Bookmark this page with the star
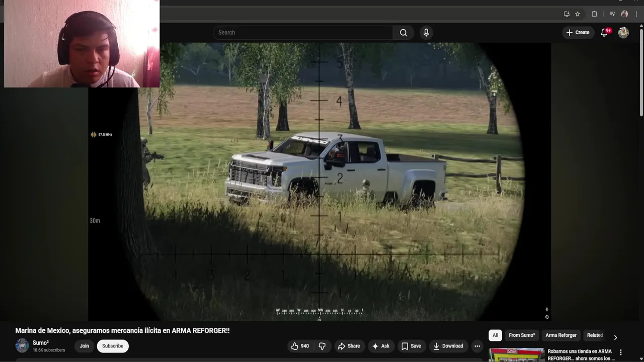This screenshot has height=362, width=644. tap(578, 14)
